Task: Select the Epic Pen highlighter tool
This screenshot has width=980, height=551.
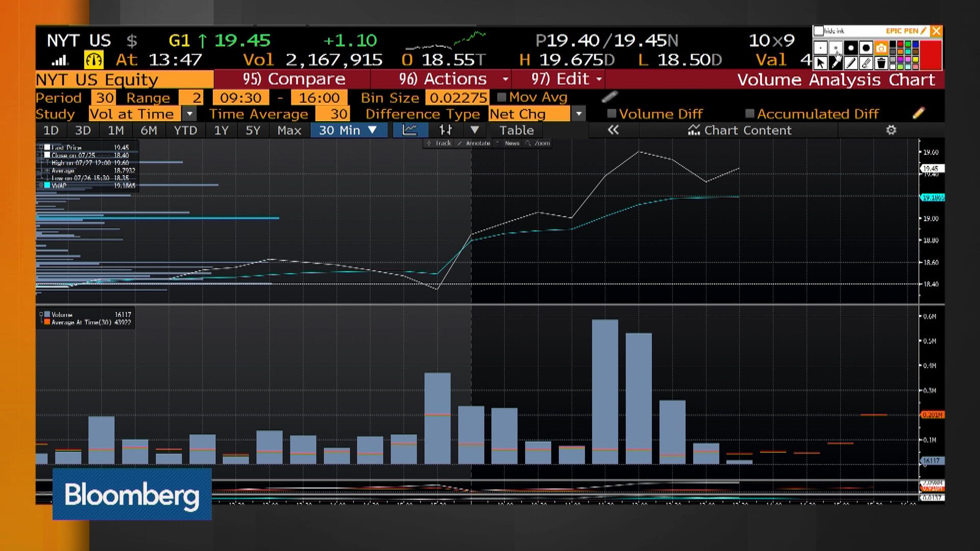Action: tap(865, 63)
